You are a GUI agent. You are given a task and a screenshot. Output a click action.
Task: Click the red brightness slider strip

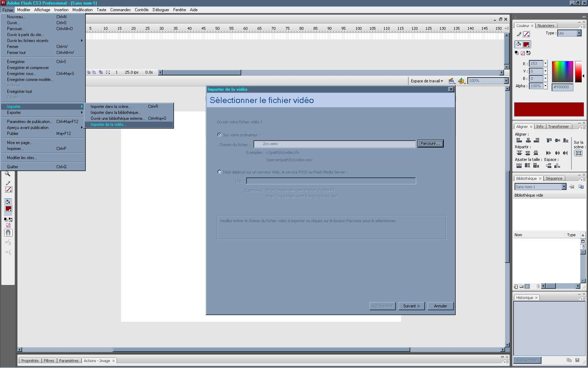pos(578,72)
